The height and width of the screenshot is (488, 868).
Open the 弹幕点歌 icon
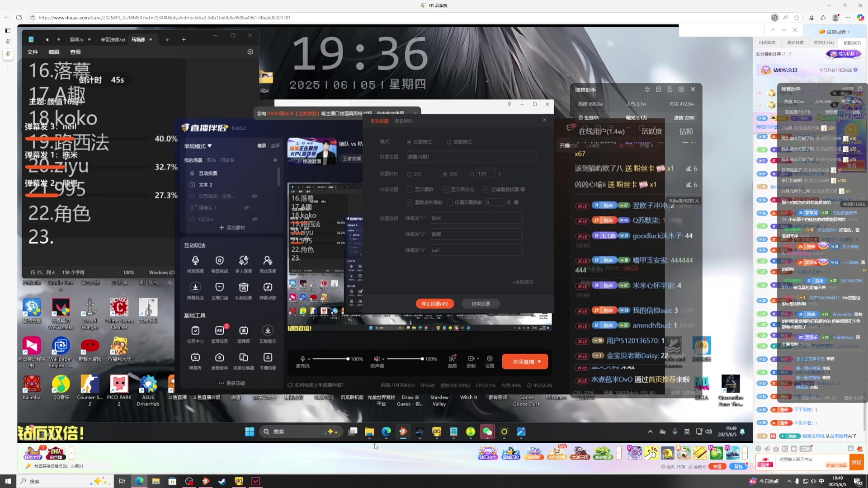(x=268, y=291)
